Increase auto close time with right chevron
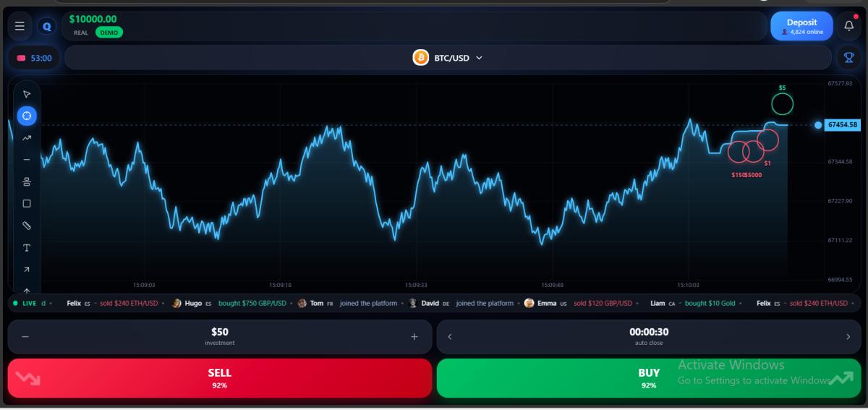The height and width of the screenshot is (410, 868). tap(848, 336)
